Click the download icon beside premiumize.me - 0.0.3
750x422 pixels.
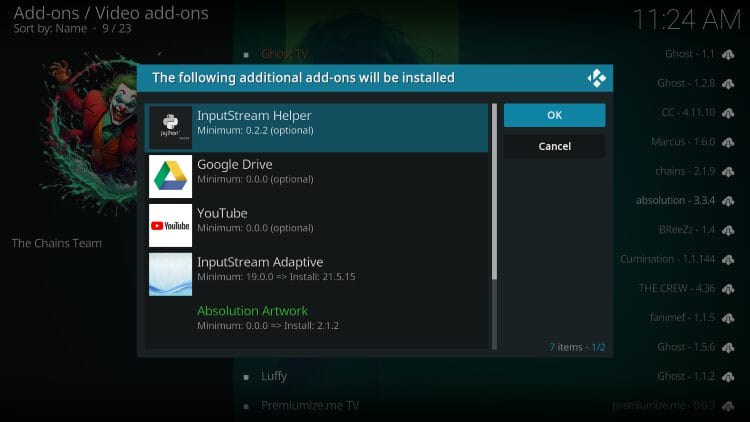tap(728, 406)
